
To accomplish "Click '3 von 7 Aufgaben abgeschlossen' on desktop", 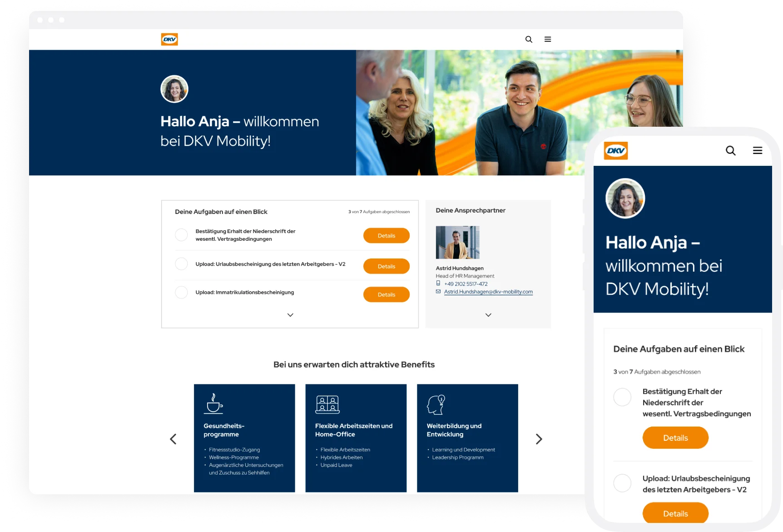I will click(379, 212).
